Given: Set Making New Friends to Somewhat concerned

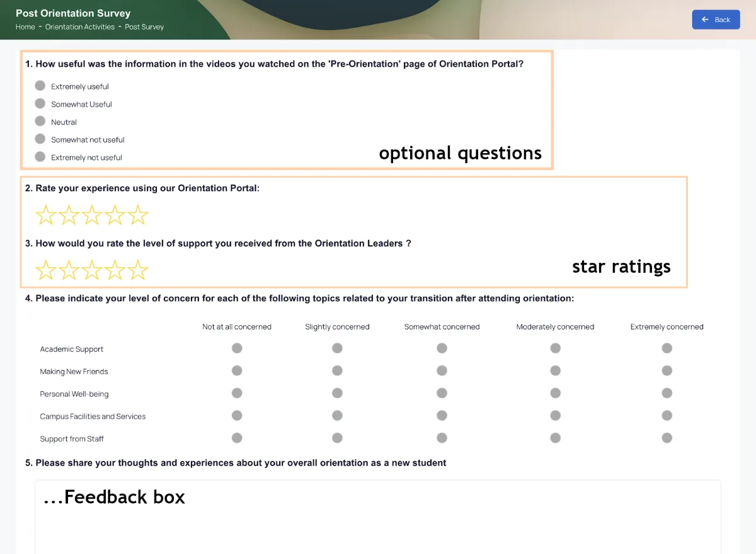Looking at the screenshot, I should click(442, 371).
